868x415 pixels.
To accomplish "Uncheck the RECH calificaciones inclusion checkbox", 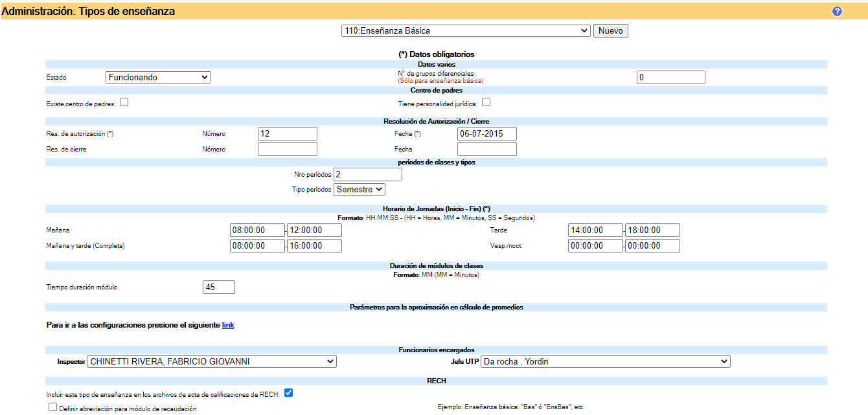I will (288, 392).
